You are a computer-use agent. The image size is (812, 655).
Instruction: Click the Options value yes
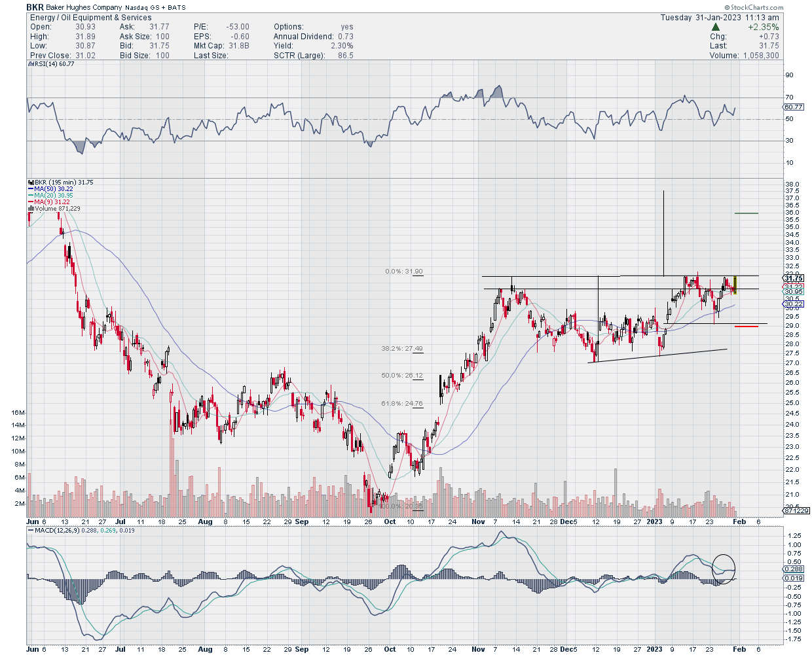[347, 27]
